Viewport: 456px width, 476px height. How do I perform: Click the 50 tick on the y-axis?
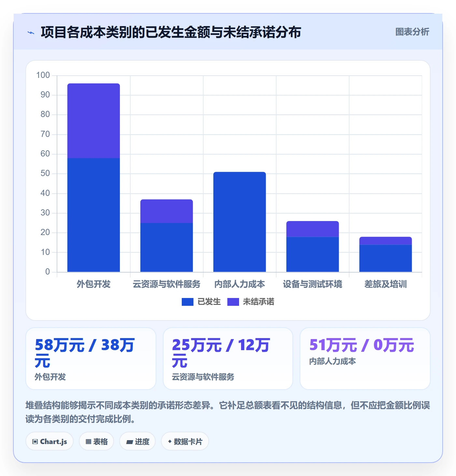(x=45, y=173)
